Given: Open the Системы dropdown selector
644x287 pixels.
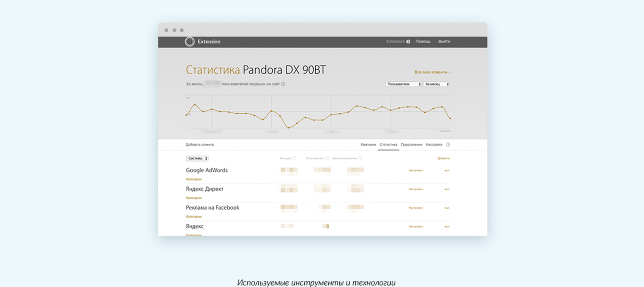Looking at the screenshot, I should [197, 158].
